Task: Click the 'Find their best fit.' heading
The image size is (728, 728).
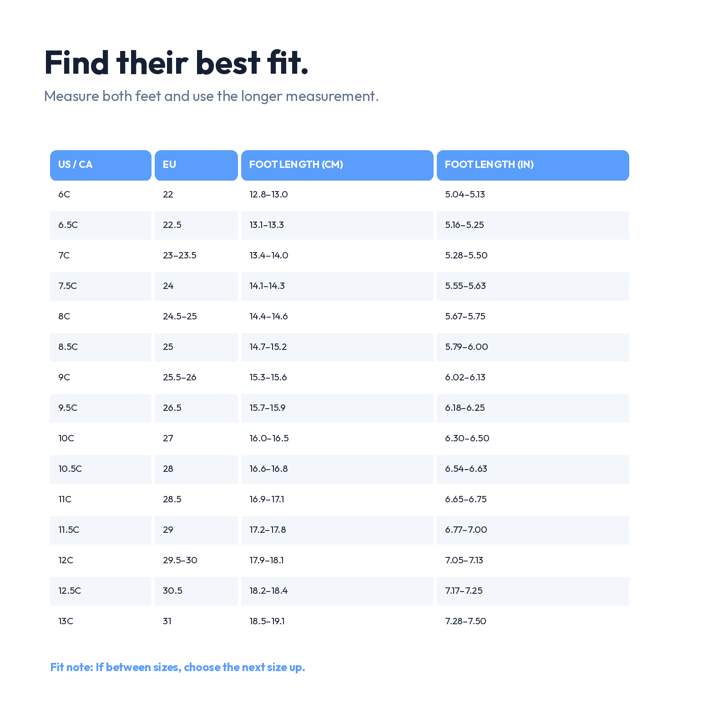Action: click(177, 62)
